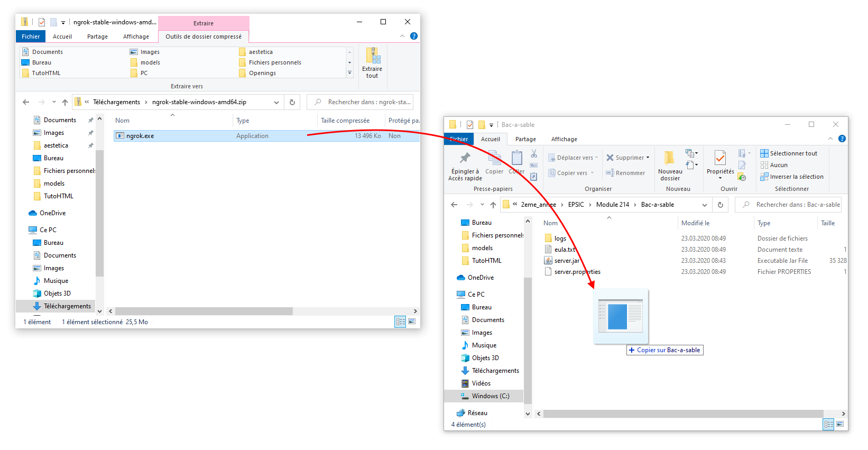Click help icon in Bac-a-sable window

click(x=842, y=139)
